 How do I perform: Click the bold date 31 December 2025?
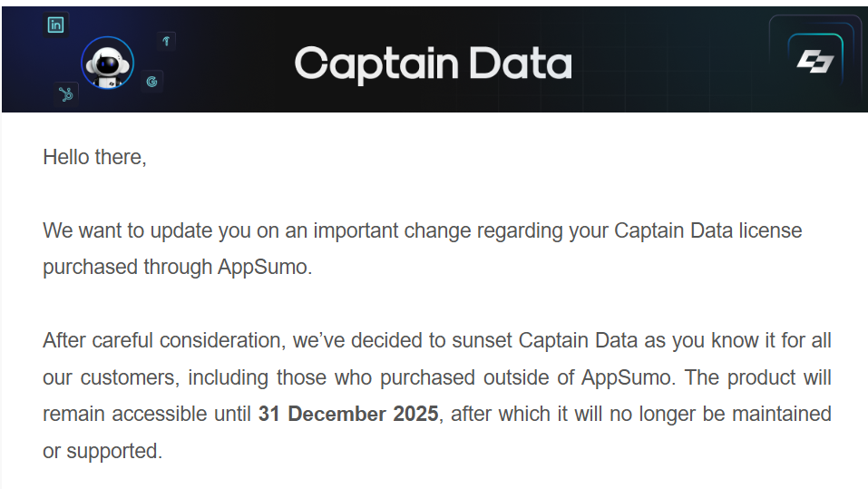(x=348, y=415)
